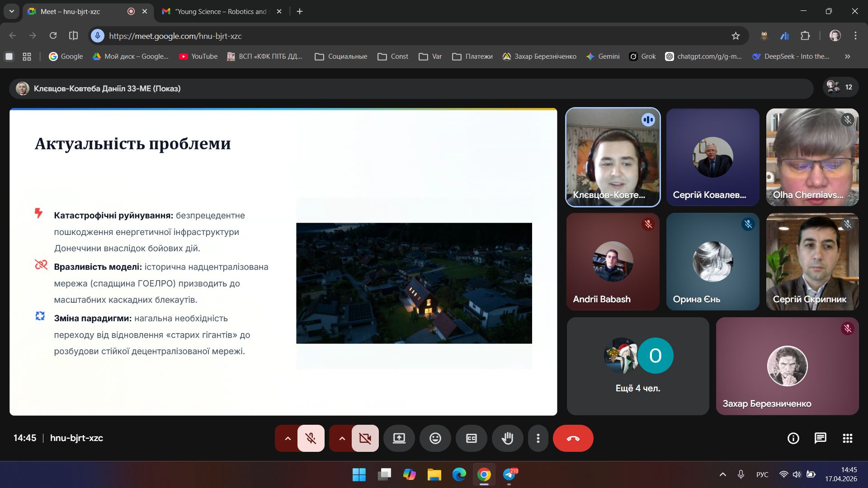Open the YouTube bookmark
Image resolution: width=868 pixels, height=488 pixels.
click(x=198, y=56)
